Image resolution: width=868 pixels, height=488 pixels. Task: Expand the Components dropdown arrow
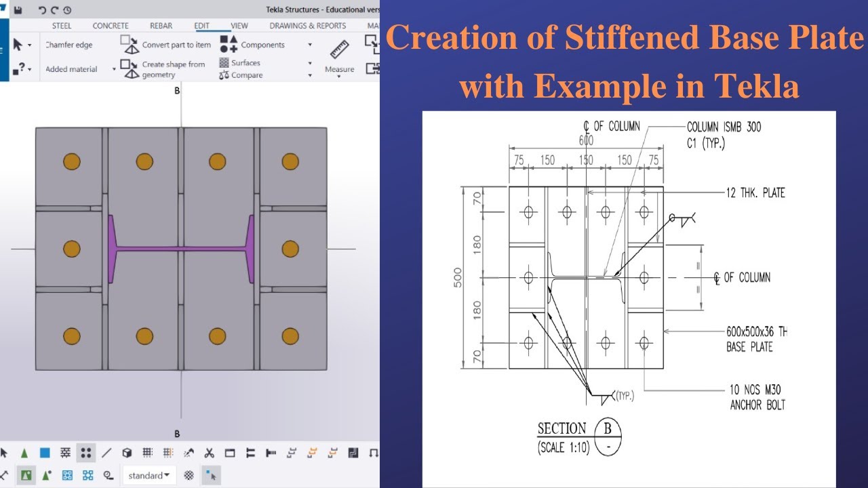pos(310,45)
